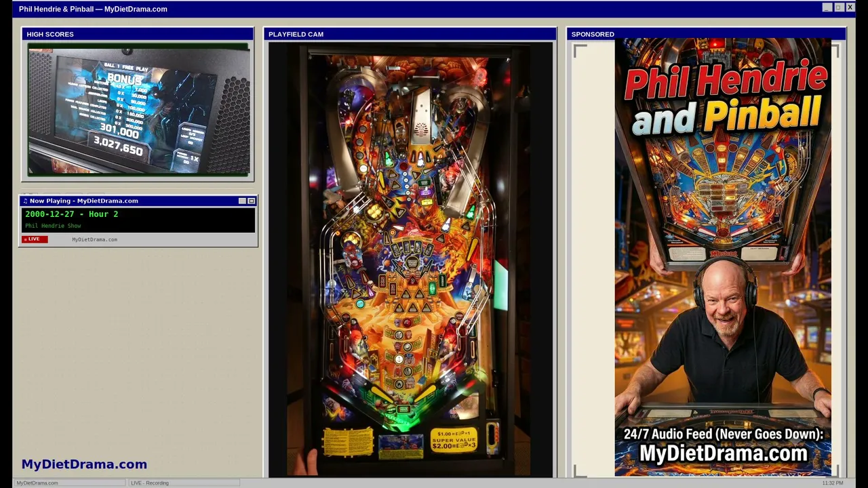Click the music note icon in Now Playing
This screenshot has width=868, height=488.
click(25, 201)
